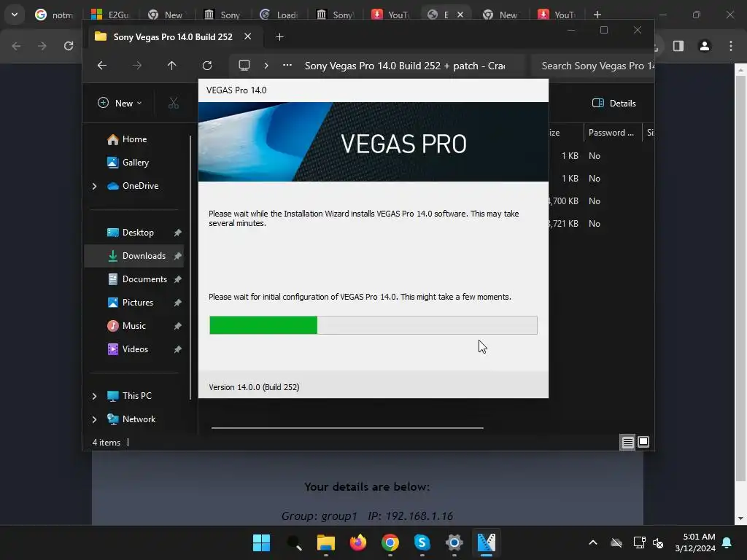Click the File Explorer forward arrow
Viewport: 747px width, 560px height.
pos(136,66)
